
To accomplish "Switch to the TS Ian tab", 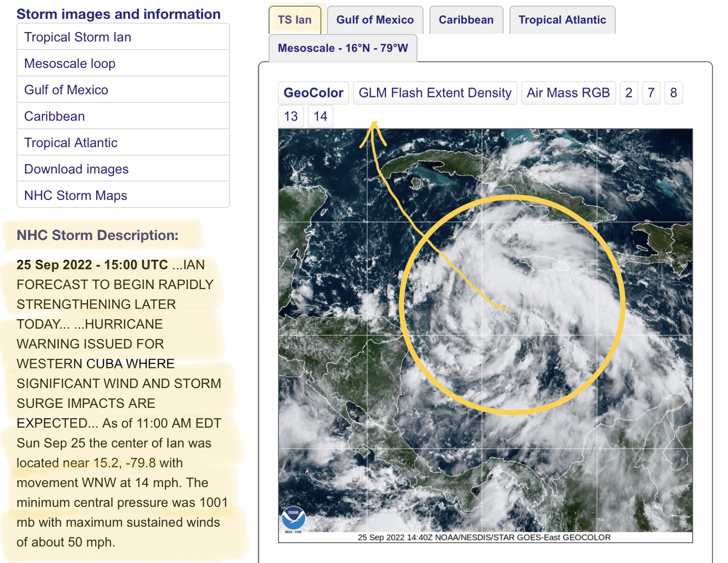I will tap(294, 20).
